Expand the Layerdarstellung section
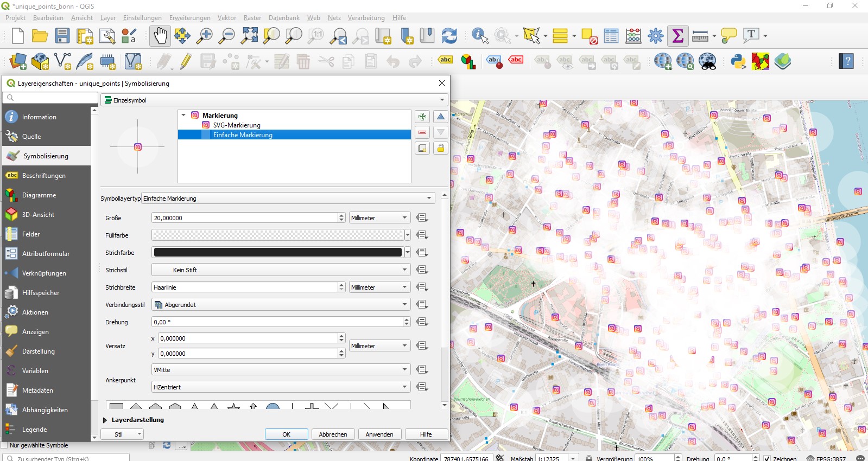The width and height of the screenshot is (868, 461). click(105, 420)
